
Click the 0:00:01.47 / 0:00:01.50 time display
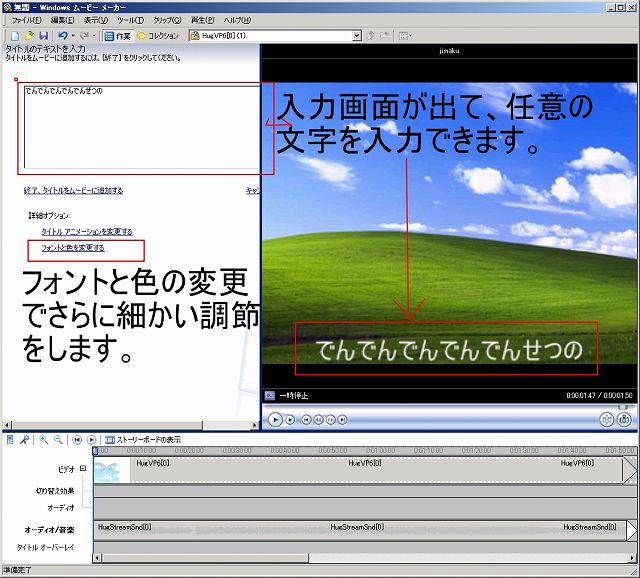(599, 395)
